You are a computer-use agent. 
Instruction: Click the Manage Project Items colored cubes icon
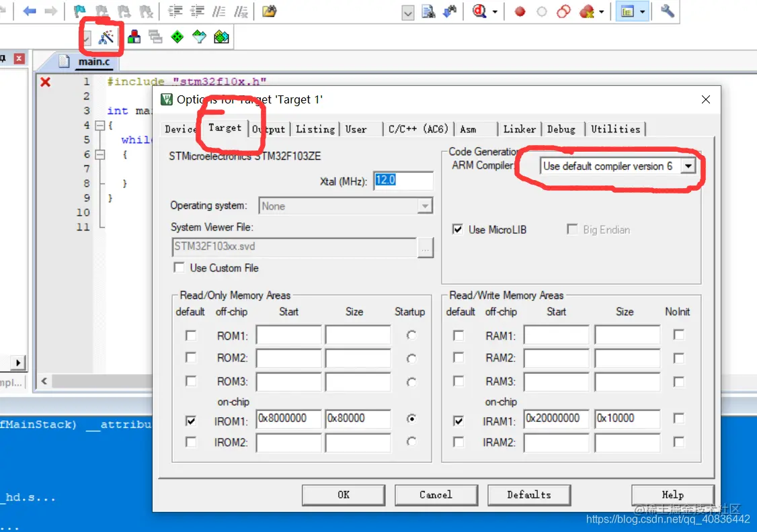pos(134,37)
